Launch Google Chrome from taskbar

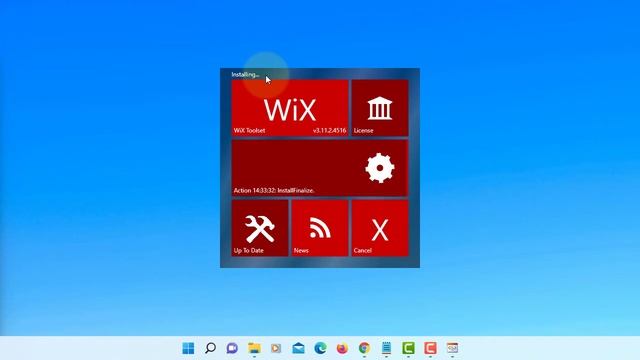pyautogui.click(x=364, y=348)
